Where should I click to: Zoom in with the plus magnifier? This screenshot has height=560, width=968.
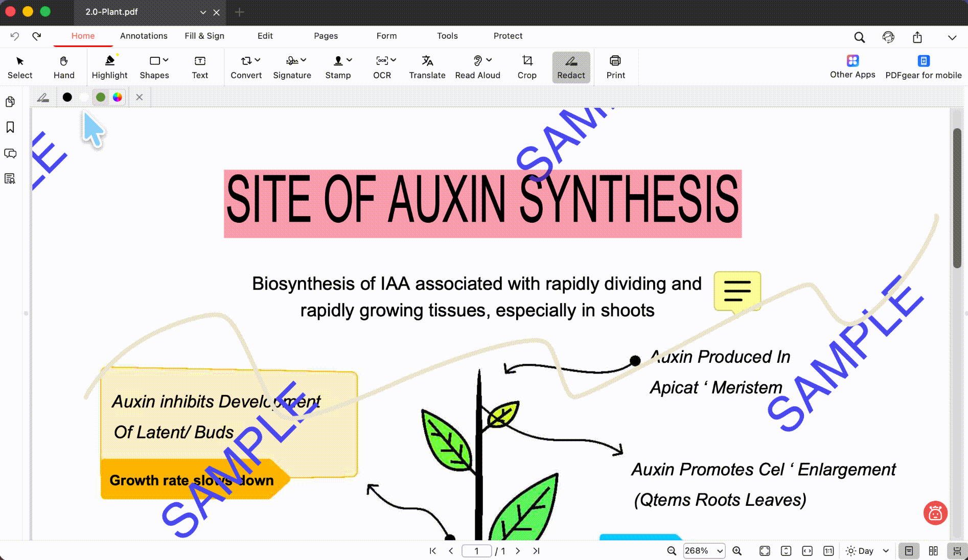(737, 551)
